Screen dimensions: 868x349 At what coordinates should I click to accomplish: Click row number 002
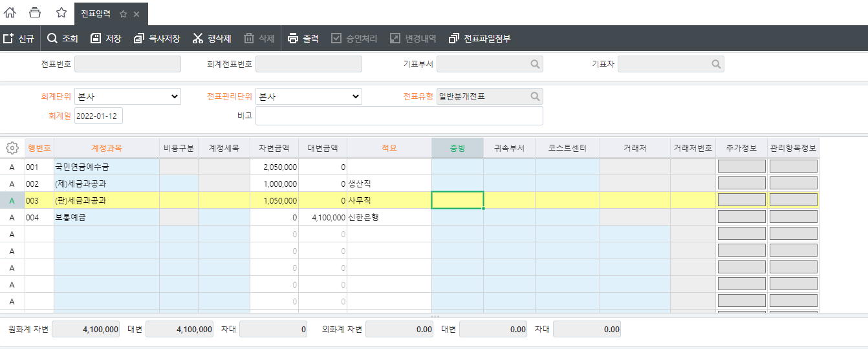pyautogui.click(x=39, y=184)
